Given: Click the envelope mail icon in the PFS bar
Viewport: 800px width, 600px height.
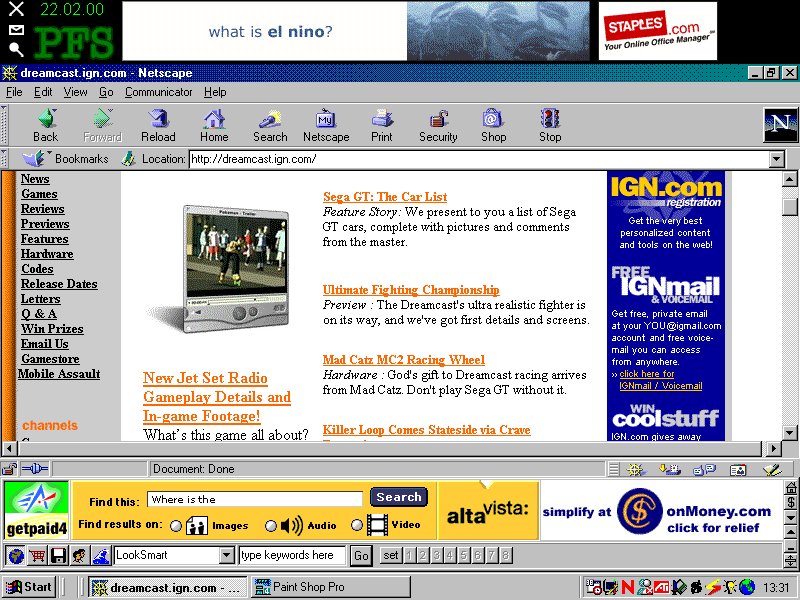Looking at the screenshot, I should (16, 30).
